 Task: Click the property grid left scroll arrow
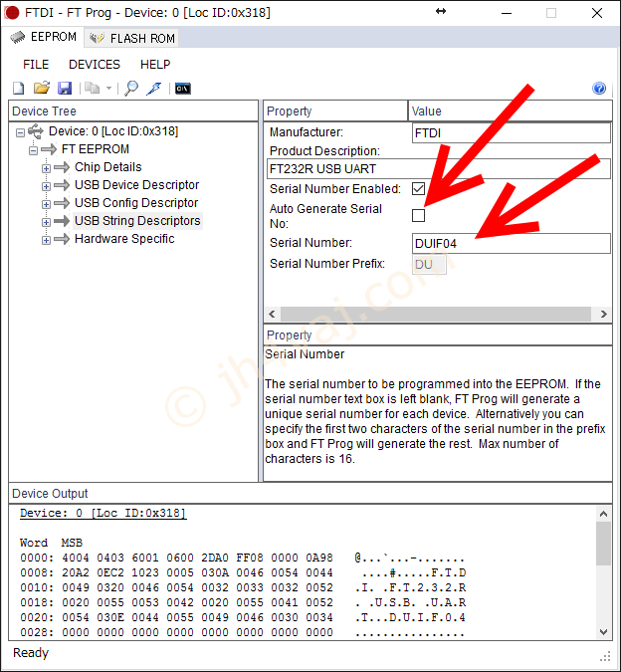click(272, 314)
